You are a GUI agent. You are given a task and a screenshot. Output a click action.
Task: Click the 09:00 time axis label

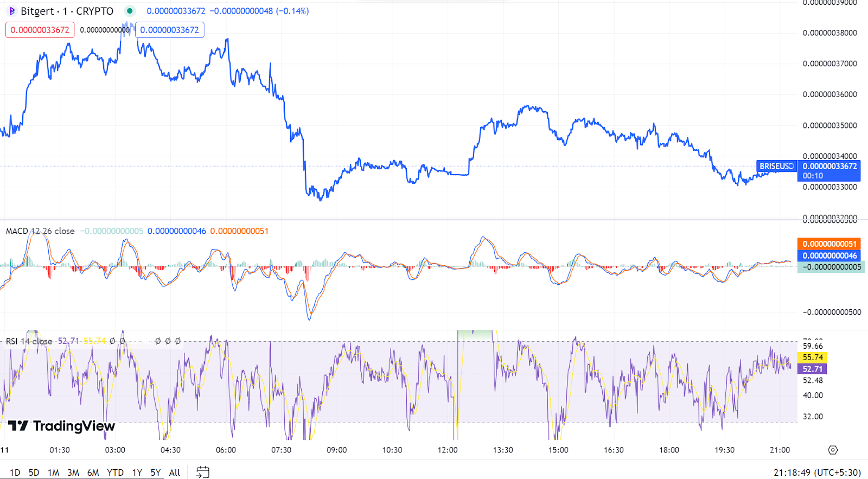336,450
